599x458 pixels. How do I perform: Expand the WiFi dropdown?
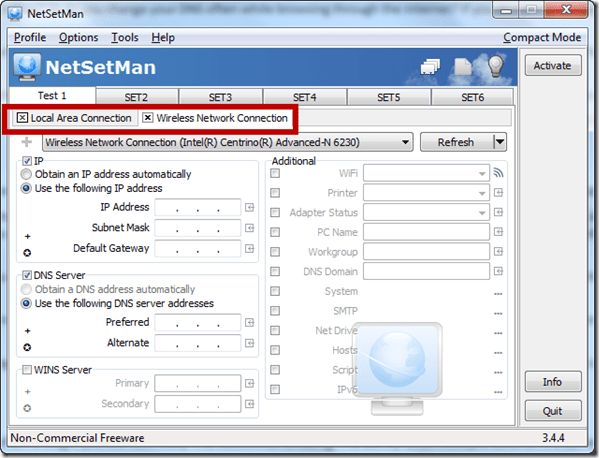pos(482,174)
